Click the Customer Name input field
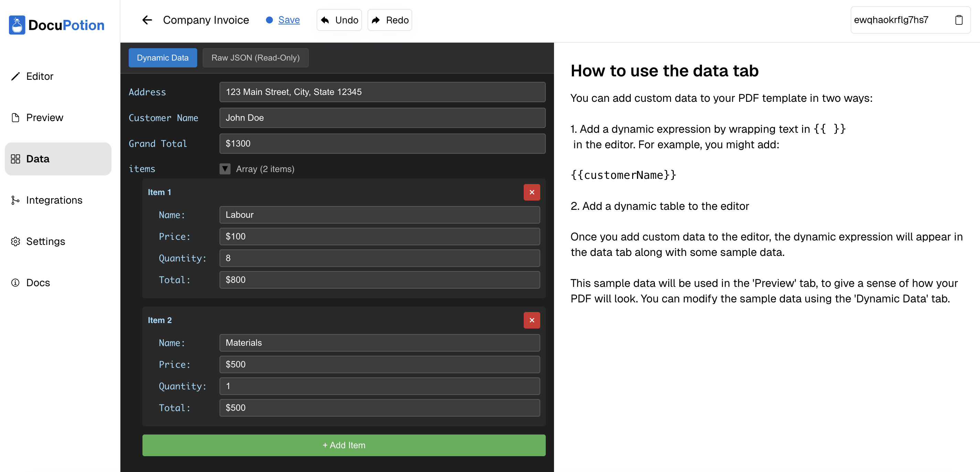 tap(382, 118)
